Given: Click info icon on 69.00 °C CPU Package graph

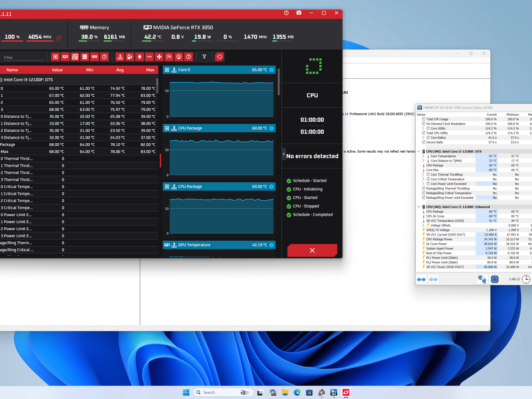Looking at the screenshot, I should [x=271, y=187].
